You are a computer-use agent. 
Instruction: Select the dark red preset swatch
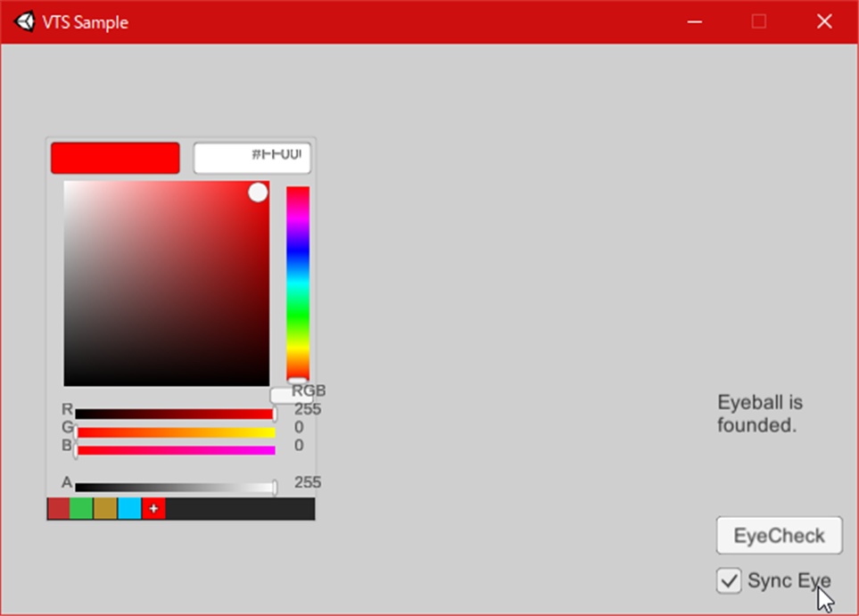click(x=58, y=509)
